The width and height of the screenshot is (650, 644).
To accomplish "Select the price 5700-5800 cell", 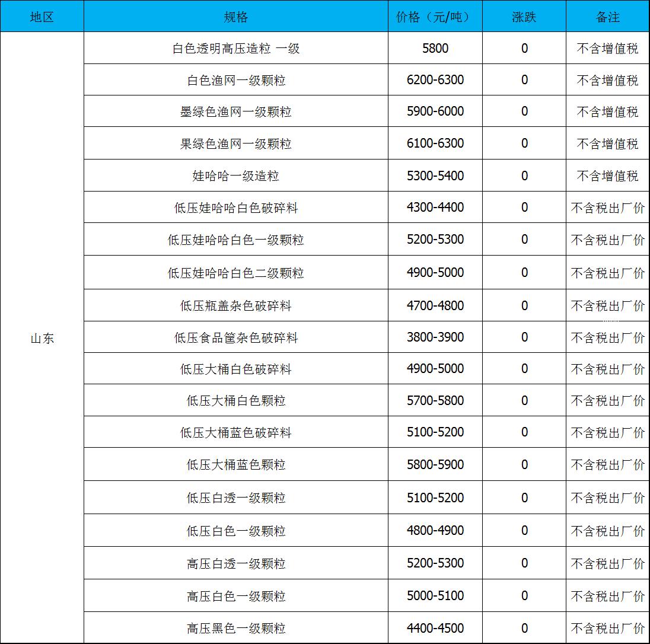I will [x=435, y=401].
